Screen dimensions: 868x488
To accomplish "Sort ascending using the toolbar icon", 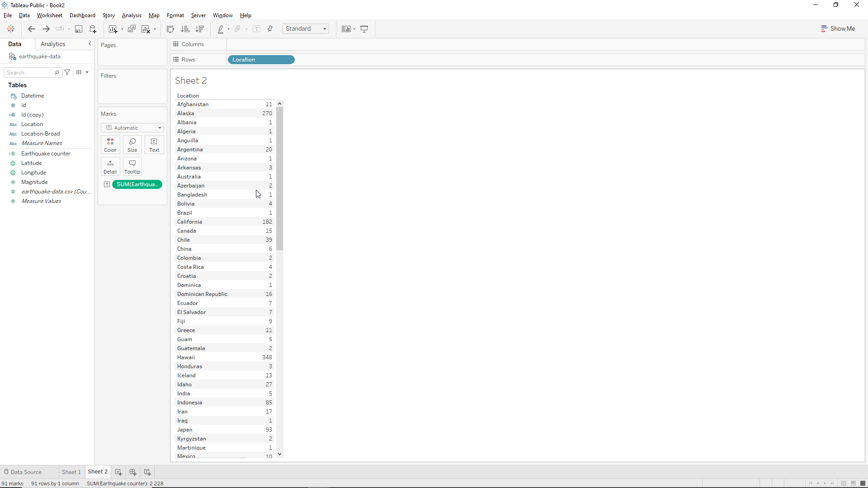I will point(185,29).
